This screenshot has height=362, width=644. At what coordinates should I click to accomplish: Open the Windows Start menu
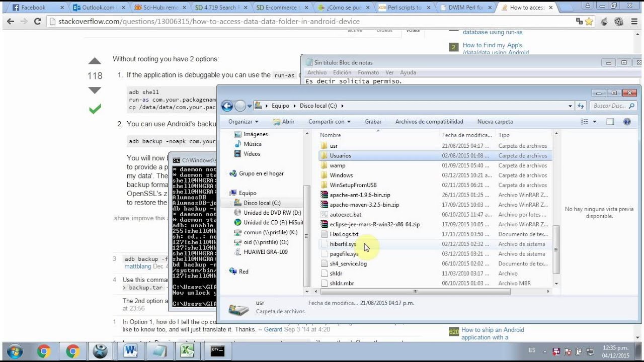coord(15,351)
